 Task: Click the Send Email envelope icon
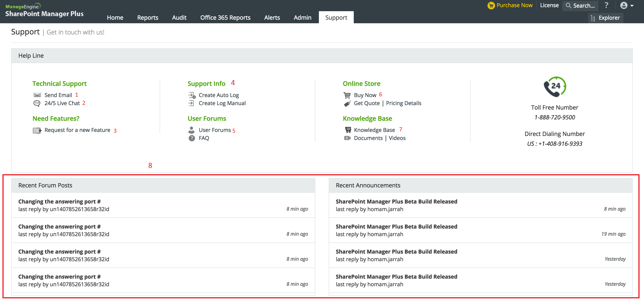pos(37,95)
